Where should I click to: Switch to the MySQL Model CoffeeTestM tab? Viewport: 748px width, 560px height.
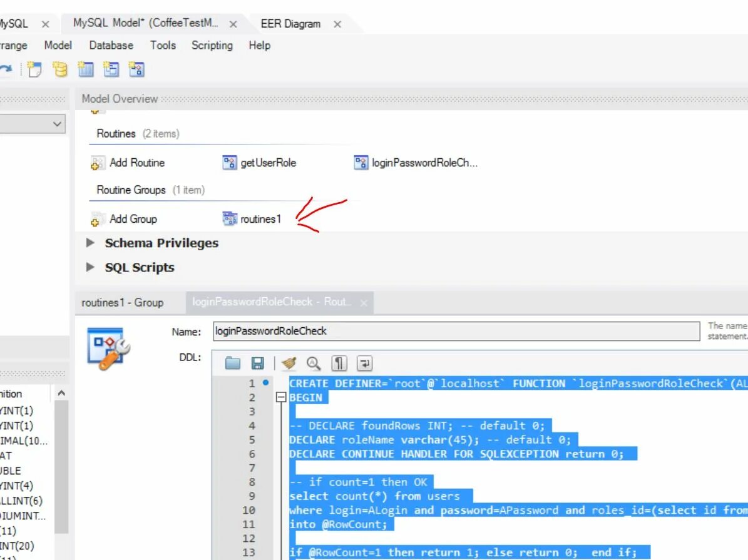[146, 23]
